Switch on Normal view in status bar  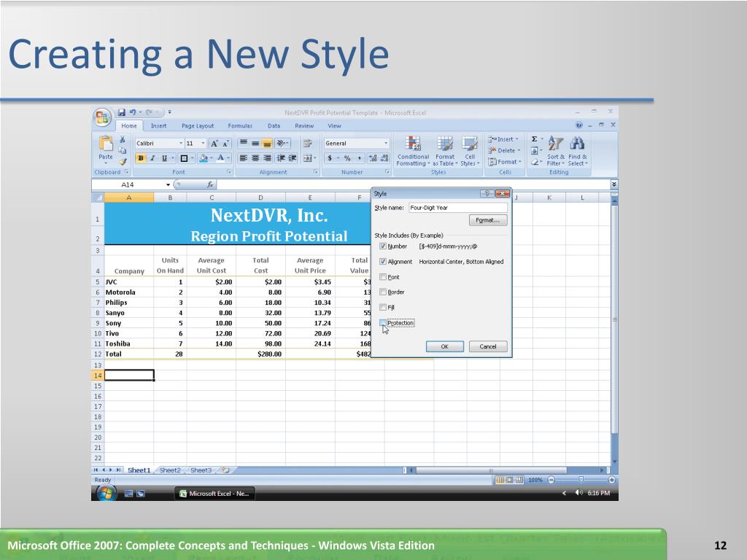pos(500,480)
